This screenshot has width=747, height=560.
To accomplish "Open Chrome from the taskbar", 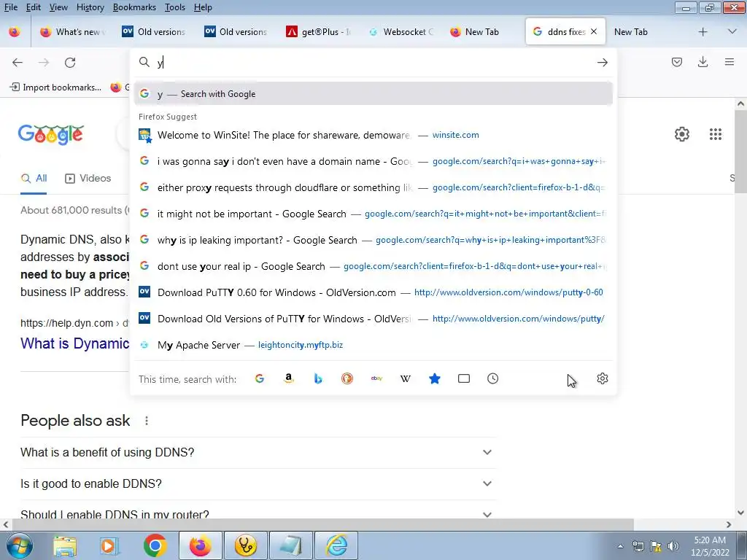I will click(155, 545).
